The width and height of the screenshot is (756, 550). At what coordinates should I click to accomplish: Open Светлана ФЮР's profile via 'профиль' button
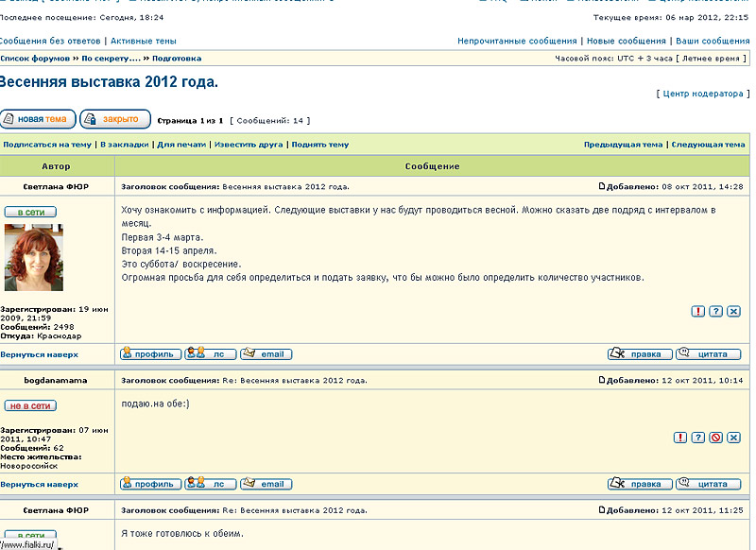pos(151,354)
